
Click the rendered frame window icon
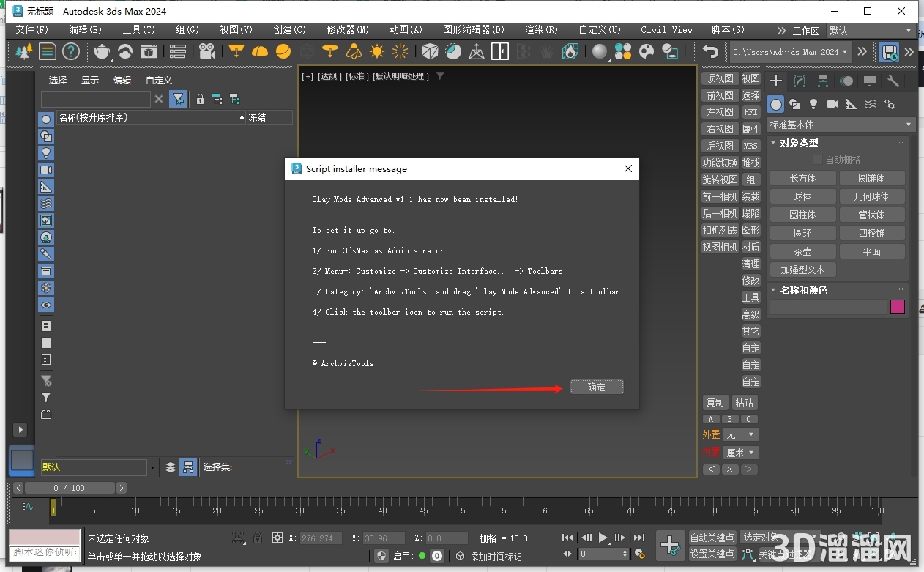[149, 51]
